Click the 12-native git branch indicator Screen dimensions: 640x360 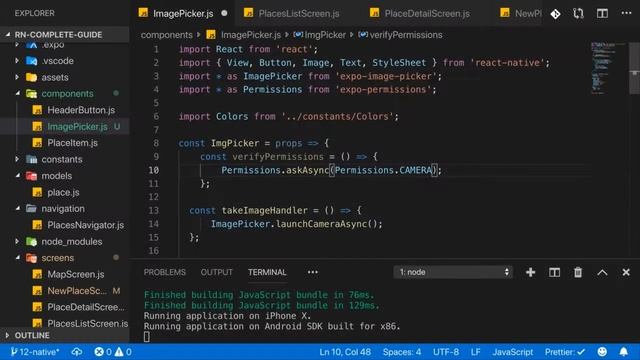(x=35, y=352)
